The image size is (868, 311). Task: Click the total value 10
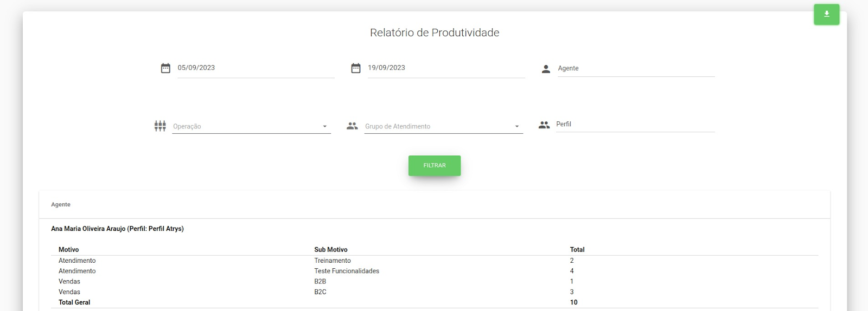573,302
